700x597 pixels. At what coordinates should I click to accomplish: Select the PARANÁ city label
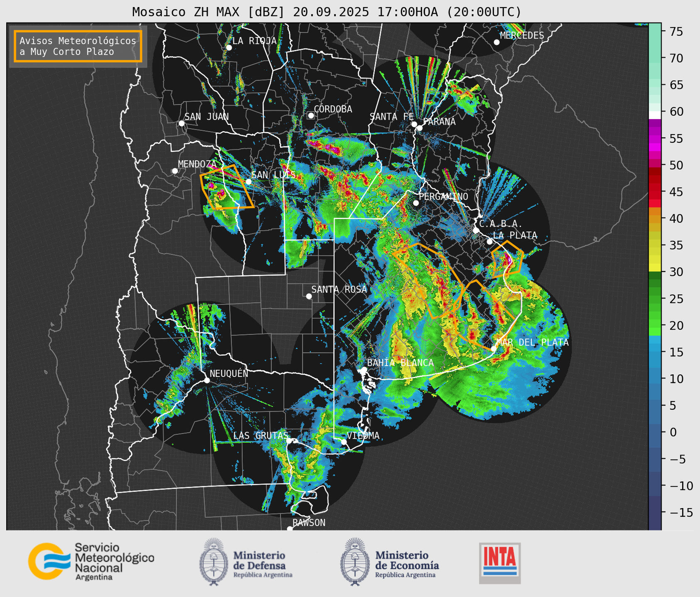click(x=439, y=122)
